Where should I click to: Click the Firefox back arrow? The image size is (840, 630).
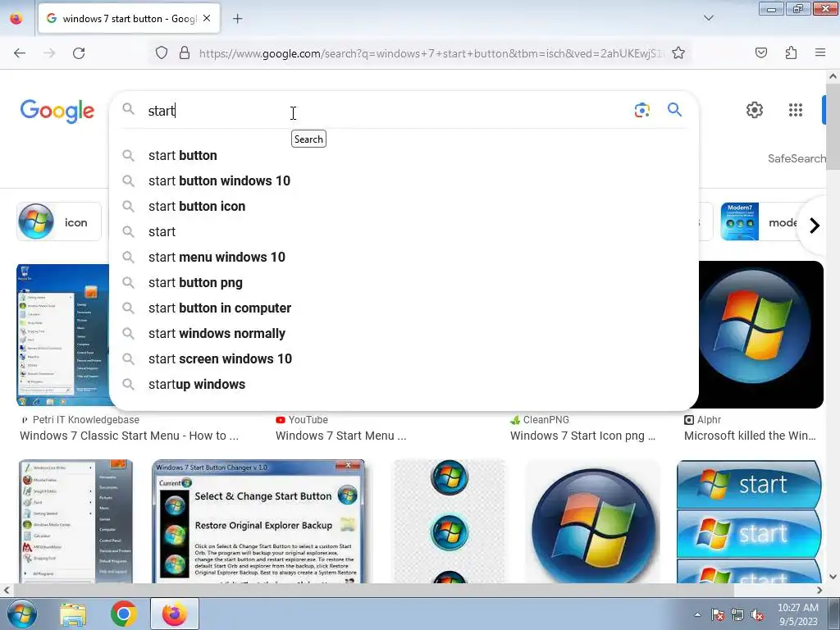click(20, 53)
